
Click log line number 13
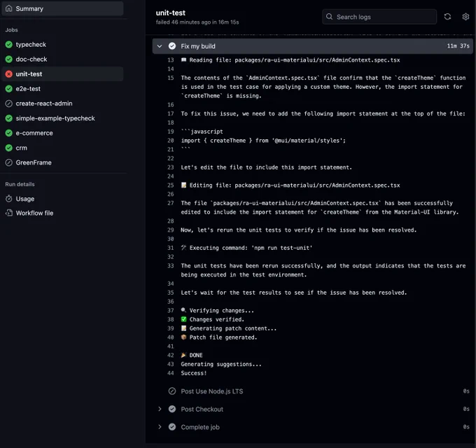(171, 60)
